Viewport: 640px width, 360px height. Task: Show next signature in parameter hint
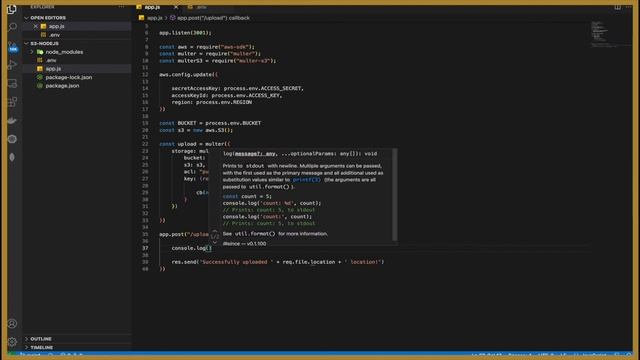tap(215, 242)
